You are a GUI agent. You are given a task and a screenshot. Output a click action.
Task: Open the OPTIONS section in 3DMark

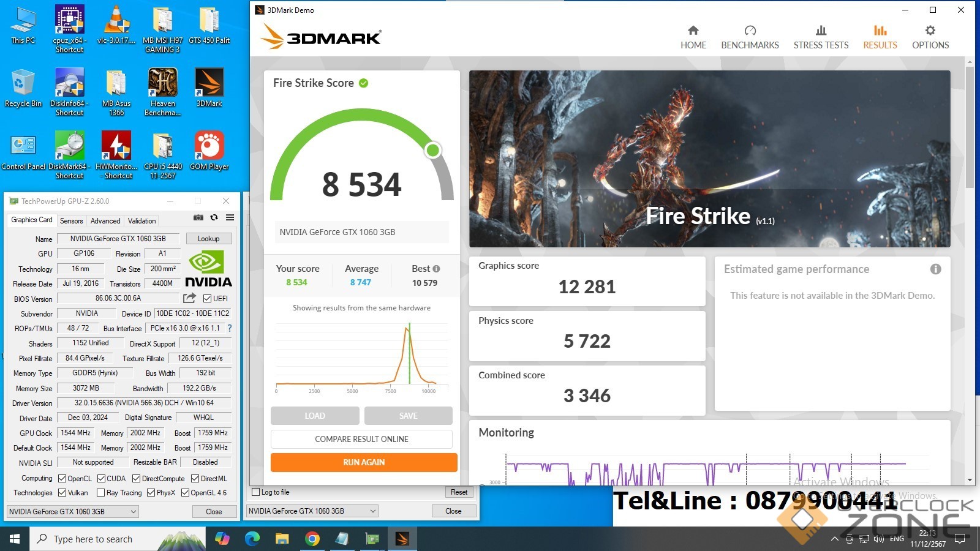tap(930, 37)
